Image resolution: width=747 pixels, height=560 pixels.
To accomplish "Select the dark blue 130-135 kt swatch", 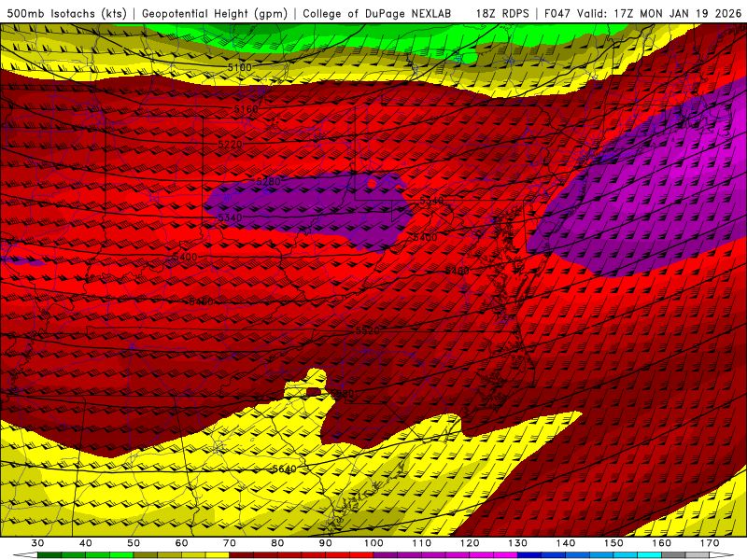I will pyautogui.click(x=529, y=555).
